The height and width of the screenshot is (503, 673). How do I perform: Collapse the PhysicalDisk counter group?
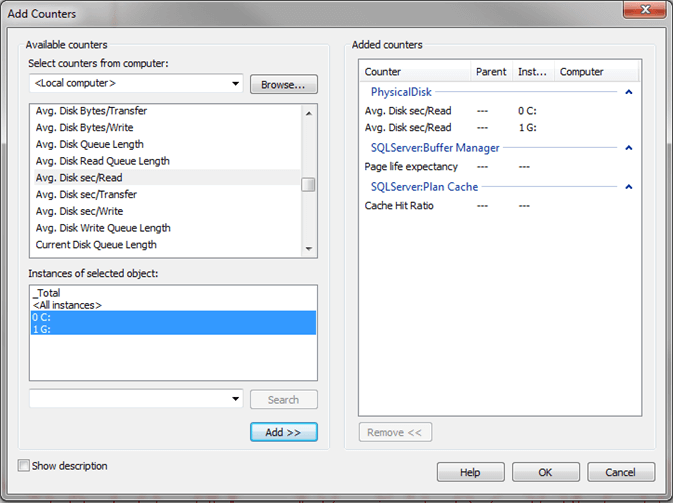pos(629,92)
